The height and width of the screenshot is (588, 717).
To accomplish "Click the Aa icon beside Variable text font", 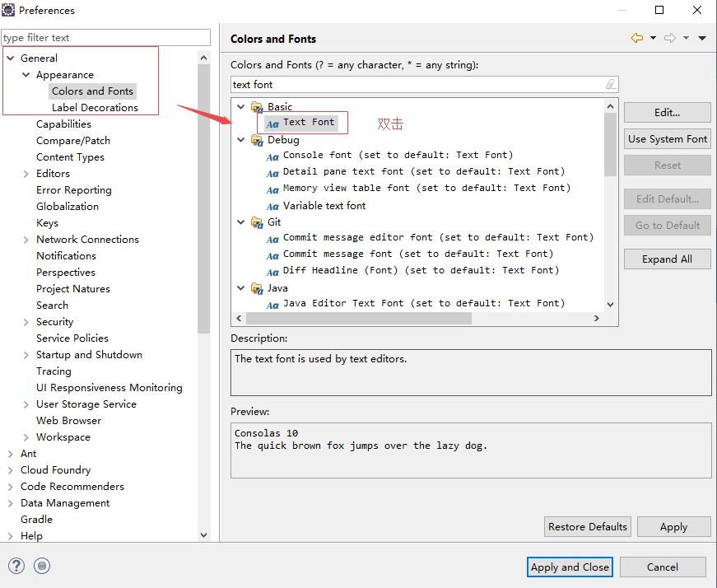I will (272, 207).
